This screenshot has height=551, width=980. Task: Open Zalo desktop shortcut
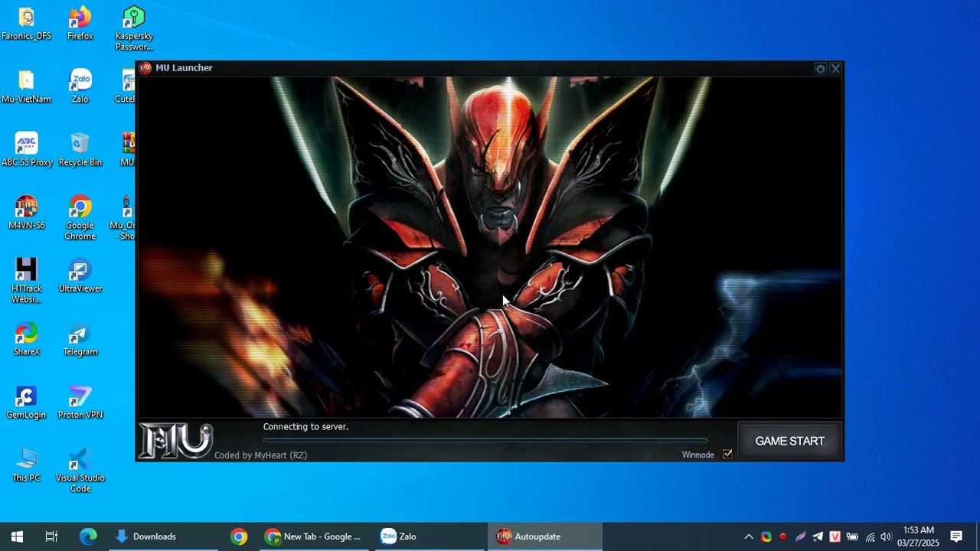(80, 86)
